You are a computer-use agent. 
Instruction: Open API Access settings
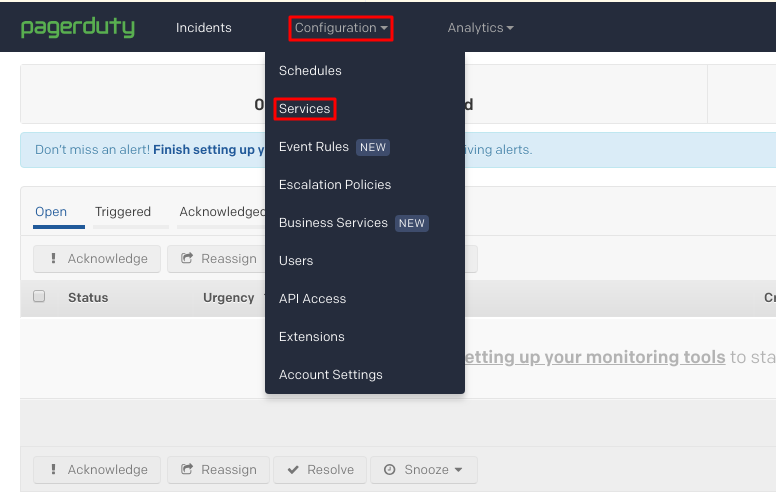[x=312, y=299]
